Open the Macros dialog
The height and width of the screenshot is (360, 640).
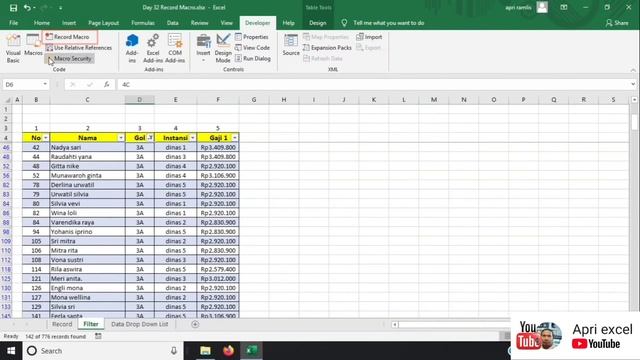[33, 45]
